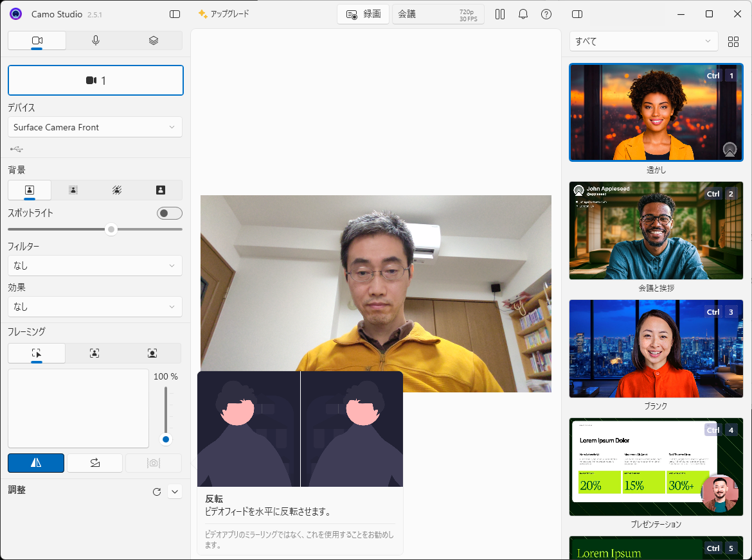Click the Camo Studio logo icon
This screenshot has width=752, height=560.
(16, 14)
